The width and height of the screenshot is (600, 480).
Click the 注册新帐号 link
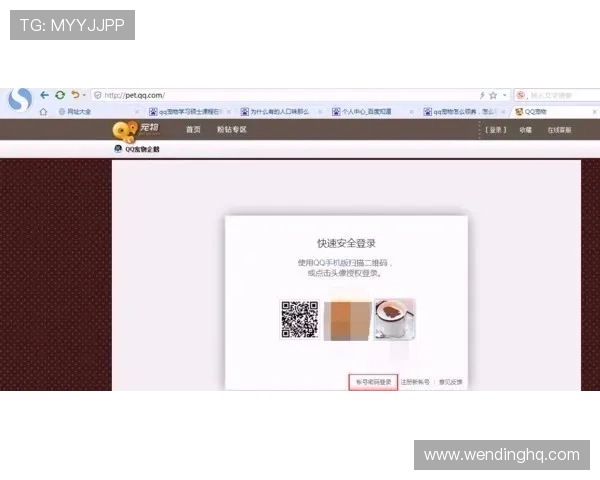click(x=415, y=382)
